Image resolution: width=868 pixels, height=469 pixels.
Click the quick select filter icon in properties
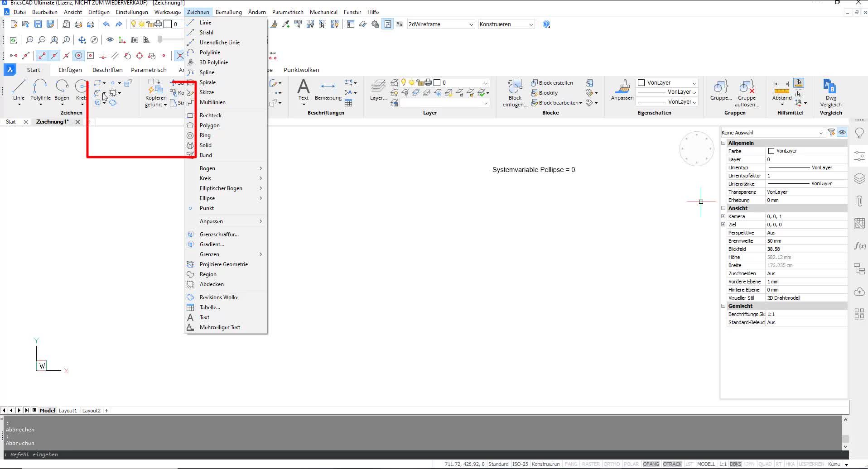[x=831, y=132]
